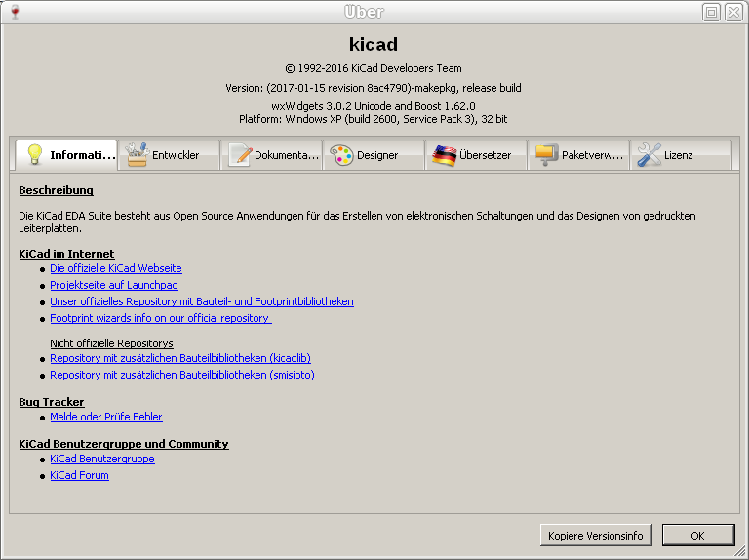Screen dimensions: 749x560
Task: Select the Informati... tab
Action: (66, 155)
